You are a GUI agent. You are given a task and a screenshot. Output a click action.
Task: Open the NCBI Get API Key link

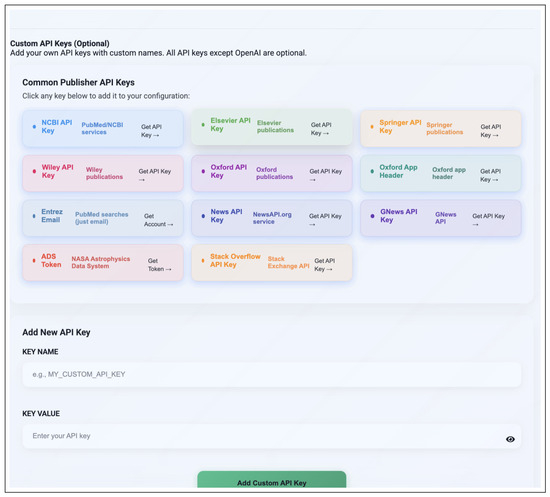[151, 131]
